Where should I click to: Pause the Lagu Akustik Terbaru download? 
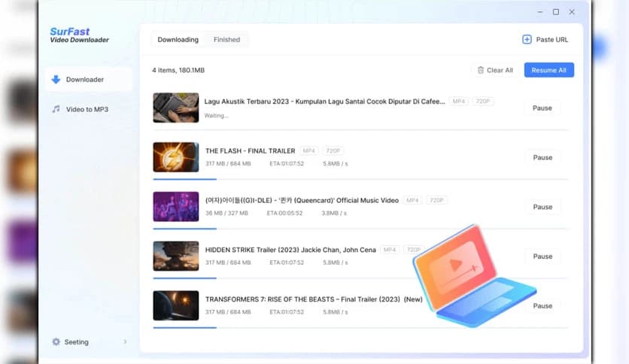click(x=542, y=108)
